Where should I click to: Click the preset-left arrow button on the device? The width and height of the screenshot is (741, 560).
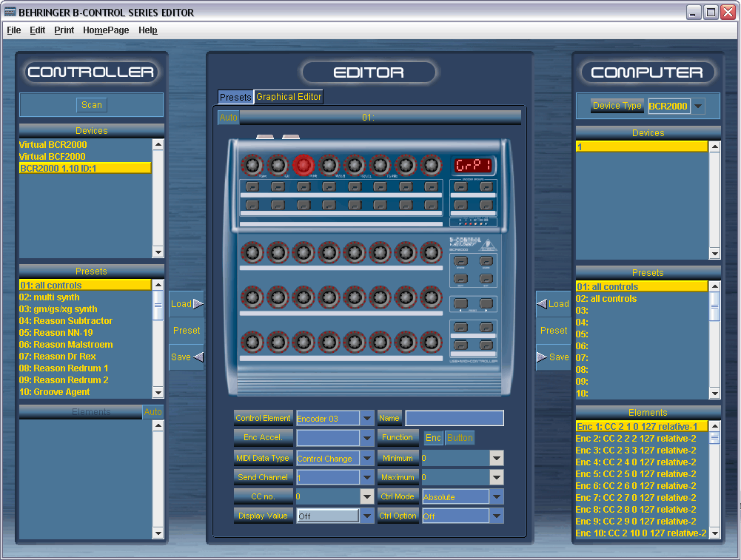[460, 303]
